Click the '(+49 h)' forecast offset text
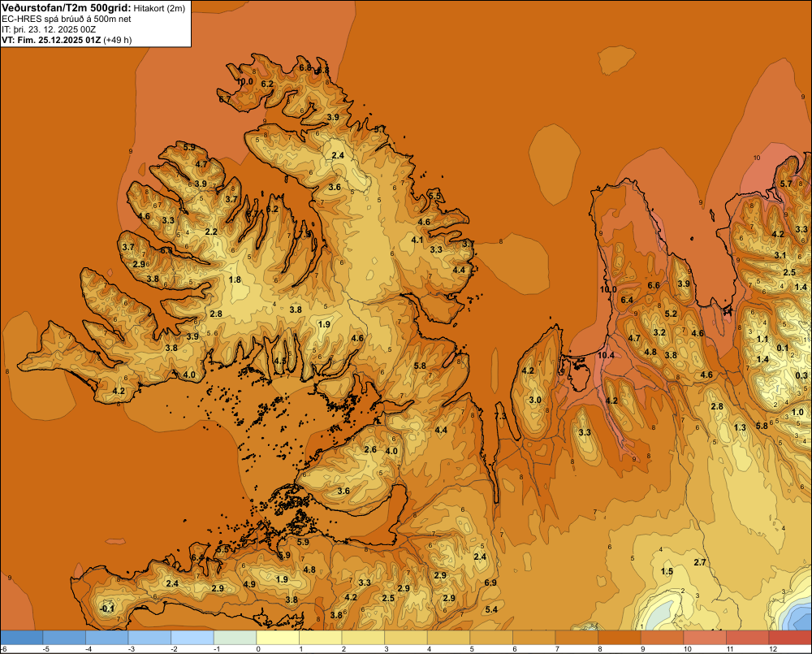The height and width of the screenshot is (654, 812). click(x=118, y=40)
